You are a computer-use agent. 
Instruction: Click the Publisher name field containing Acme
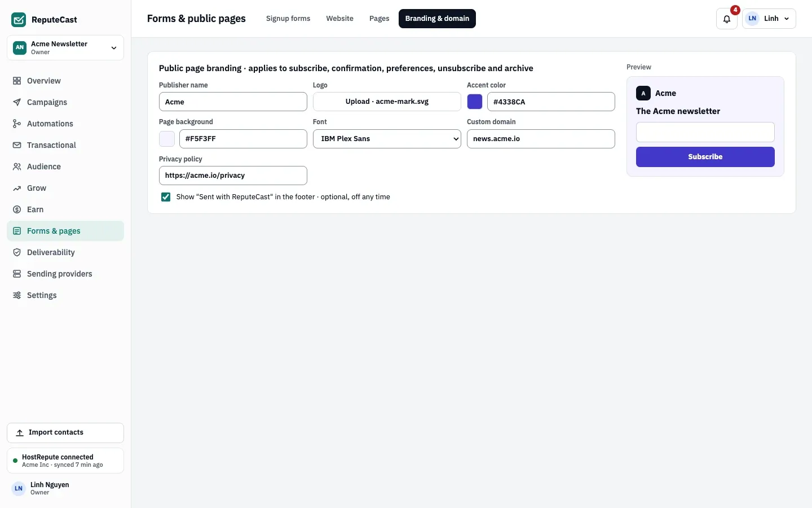click(233, 102)
